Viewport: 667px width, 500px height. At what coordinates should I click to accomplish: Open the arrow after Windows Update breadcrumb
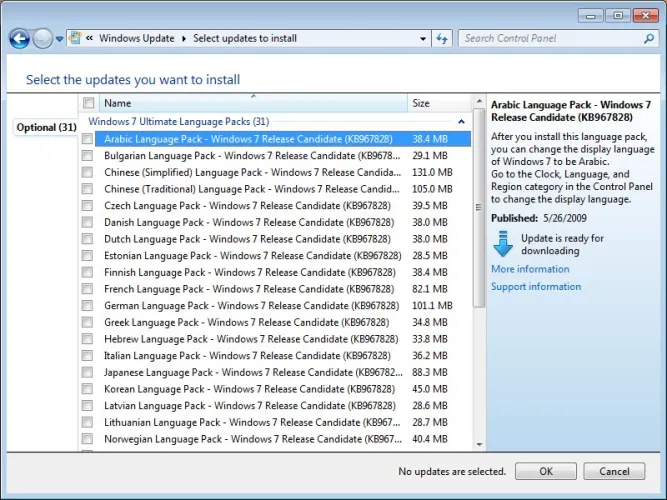[184, 39]
